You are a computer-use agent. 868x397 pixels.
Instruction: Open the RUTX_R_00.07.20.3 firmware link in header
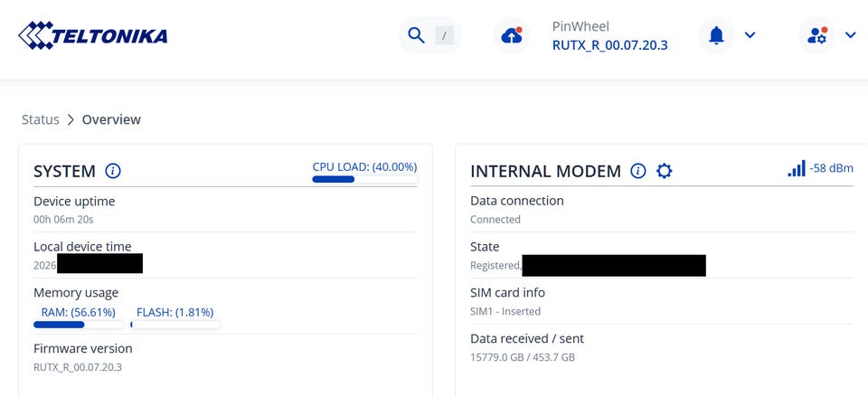click(x=610, y=45)
